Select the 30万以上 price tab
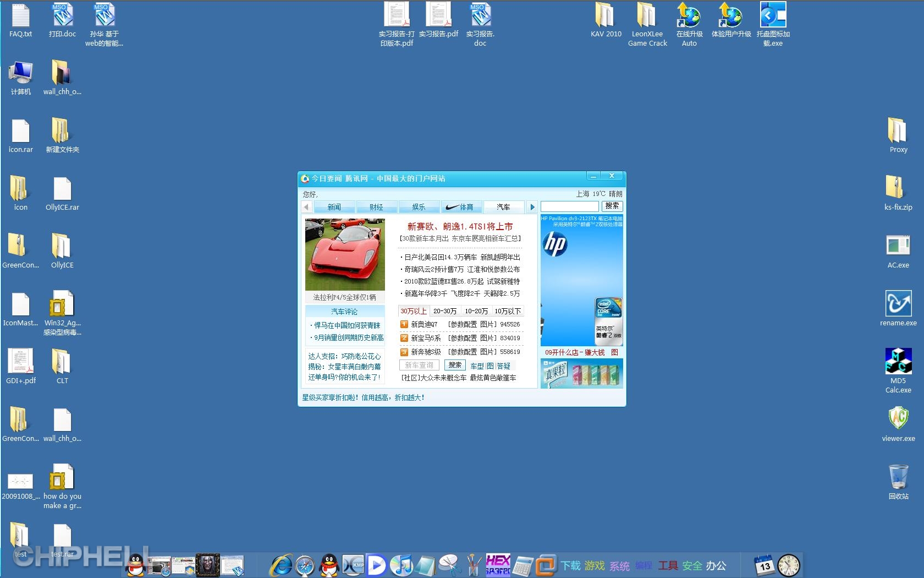Screen dimensions: 924x578 coord(414,311)
